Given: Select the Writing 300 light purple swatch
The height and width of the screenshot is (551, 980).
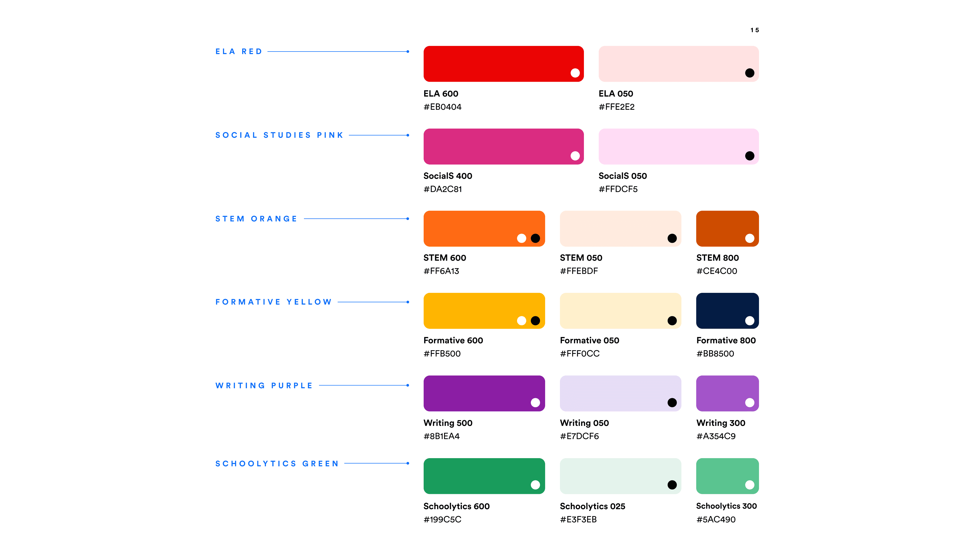Looking at the screenshot, I should pyautogui.click(x=727, y=393).
